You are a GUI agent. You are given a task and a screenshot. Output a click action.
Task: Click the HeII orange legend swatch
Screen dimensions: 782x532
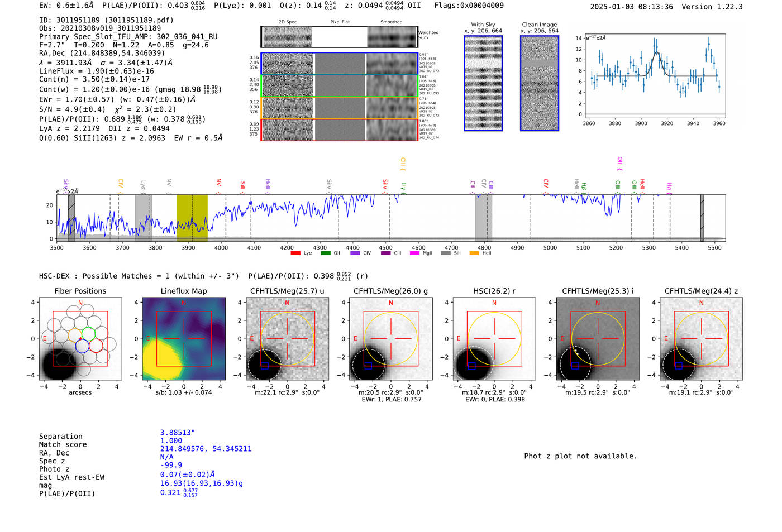(x=474, y=253)
